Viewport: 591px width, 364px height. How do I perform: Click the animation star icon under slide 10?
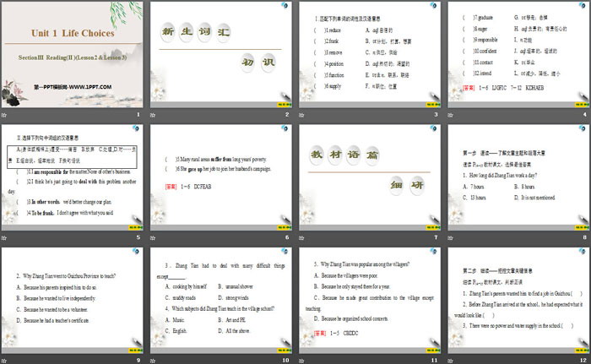click(x=153, y=361)
